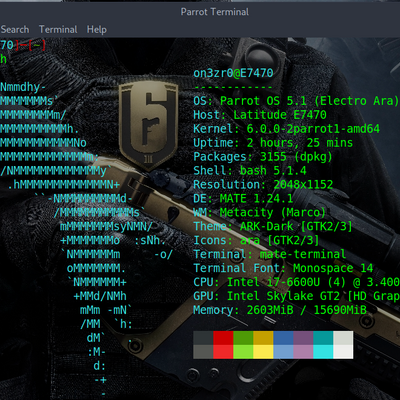Click the 'Kernel: 6.0.0-2parrot1-amd64' line

pos(287,129)
